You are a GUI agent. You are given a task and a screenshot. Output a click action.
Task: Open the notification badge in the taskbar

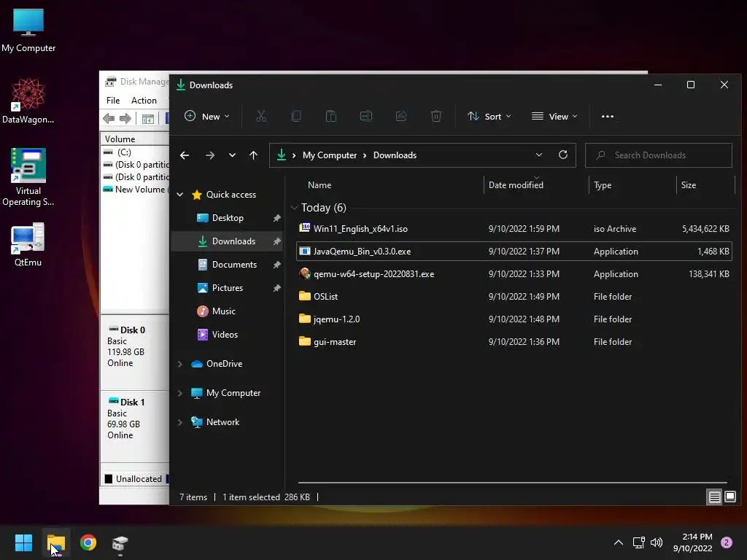tap(727, 542)
